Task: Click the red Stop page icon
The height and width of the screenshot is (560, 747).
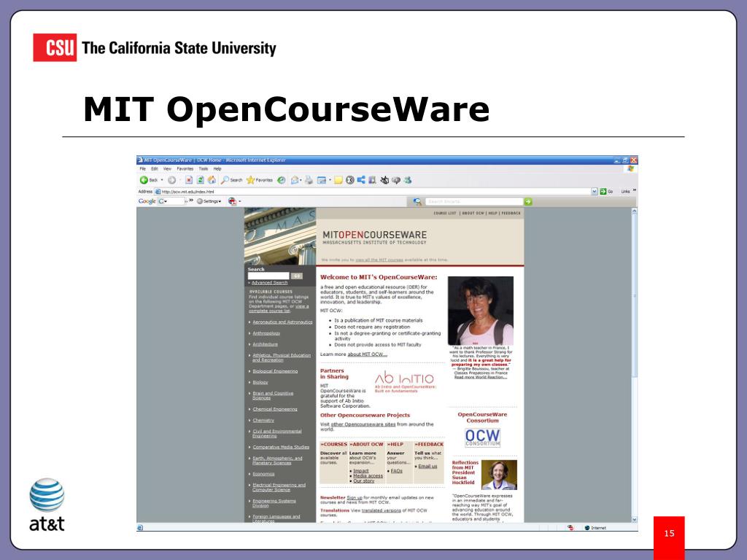Action: [x=189, y=180]
